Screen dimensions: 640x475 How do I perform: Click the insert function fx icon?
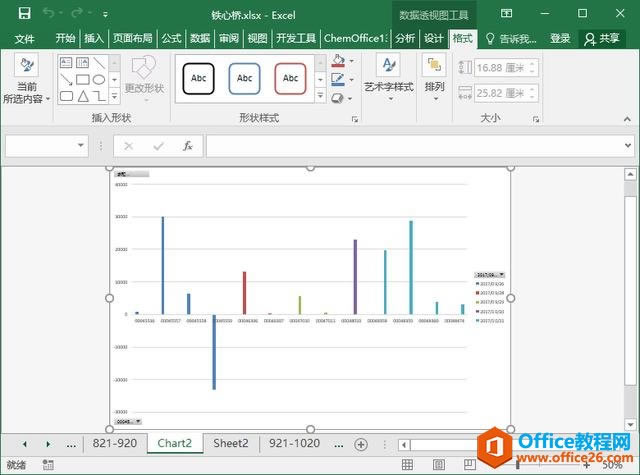(x=187, y=146)
